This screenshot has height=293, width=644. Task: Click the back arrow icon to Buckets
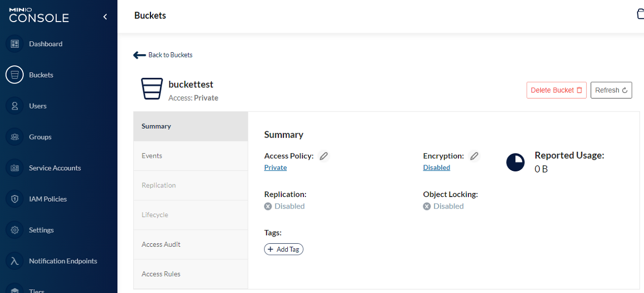click(139, 55)
